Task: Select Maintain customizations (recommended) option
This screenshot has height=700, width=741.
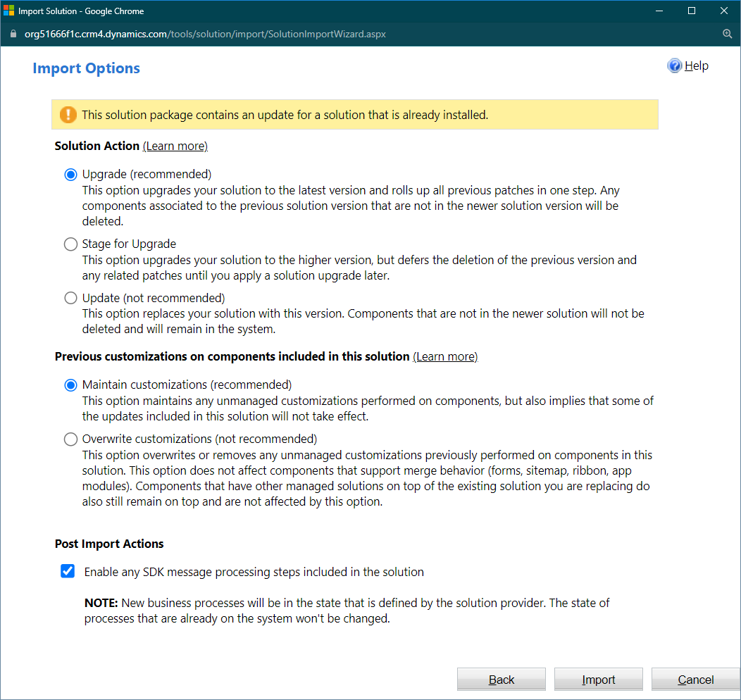Action: click(x=70, y=385)
